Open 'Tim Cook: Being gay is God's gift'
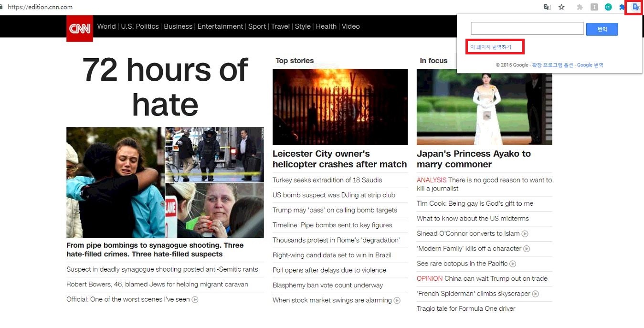The width and height of the screenshot is (644, 328). point(475,203)
